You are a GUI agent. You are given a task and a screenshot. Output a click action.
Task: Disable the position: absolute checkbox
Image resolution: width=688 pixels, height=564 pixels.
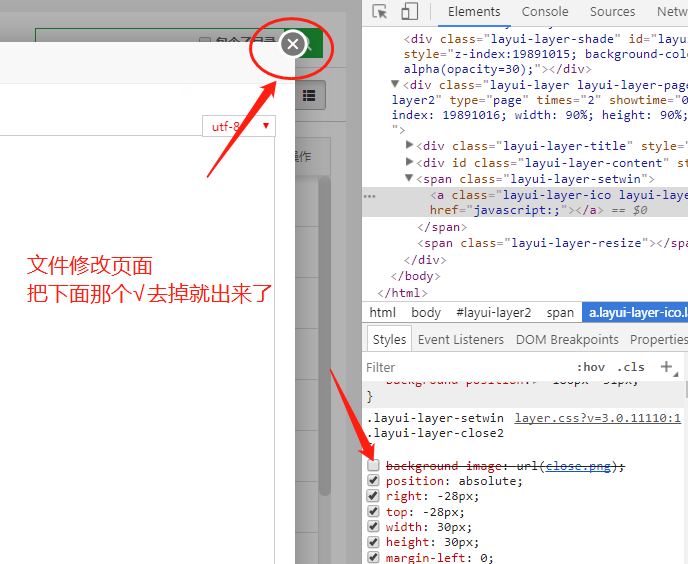[373, 480]
